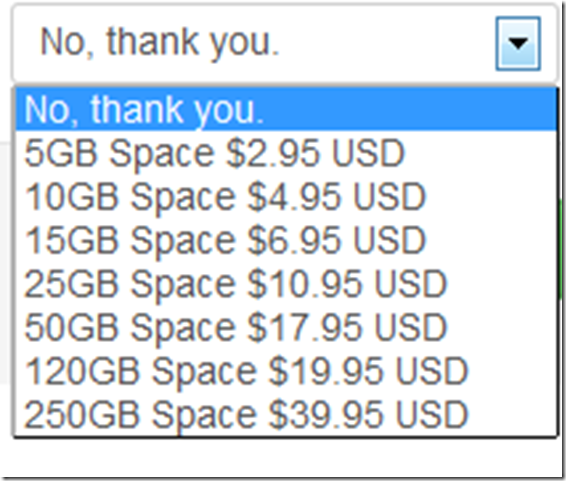Select highlighted "No, thank you." option
This screenshot has width=566, height=481.
click(x=286, y=109)
